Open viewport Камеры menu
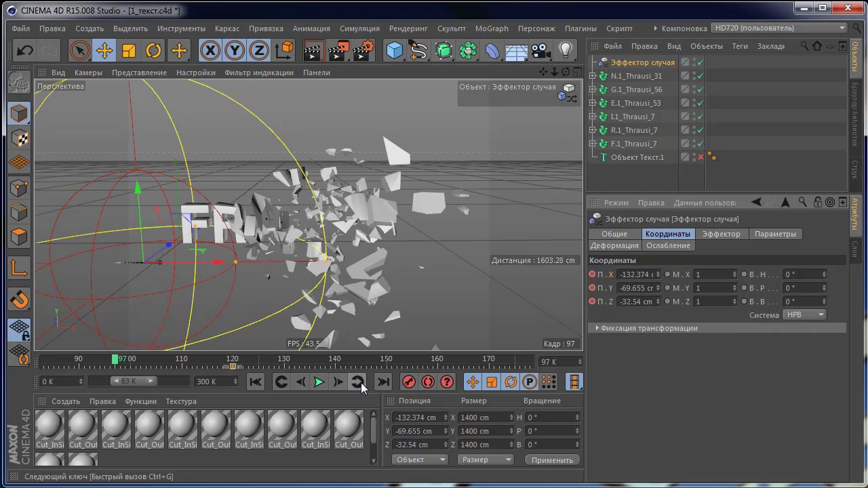Viewport: 868px width, 488px height. [x=88, y=73]
